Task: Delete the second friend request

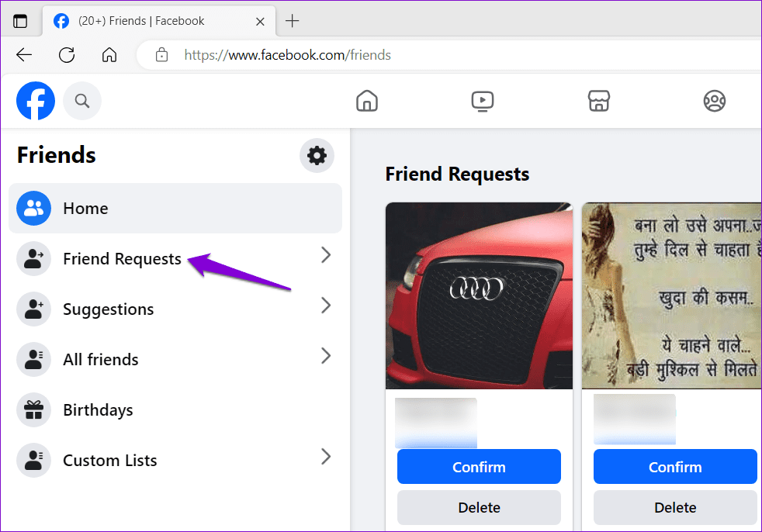Action: tap(674, 507)
